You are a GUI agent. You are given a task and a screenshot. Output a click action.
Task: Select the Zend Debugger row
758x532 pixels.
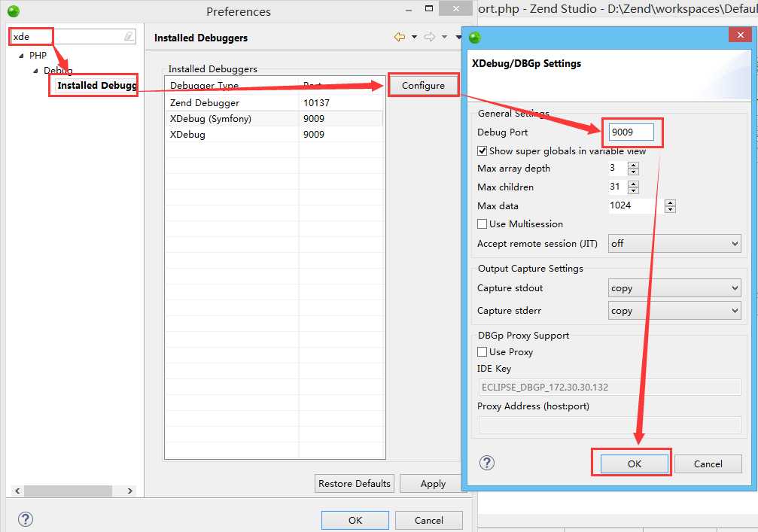pos(274,103)
